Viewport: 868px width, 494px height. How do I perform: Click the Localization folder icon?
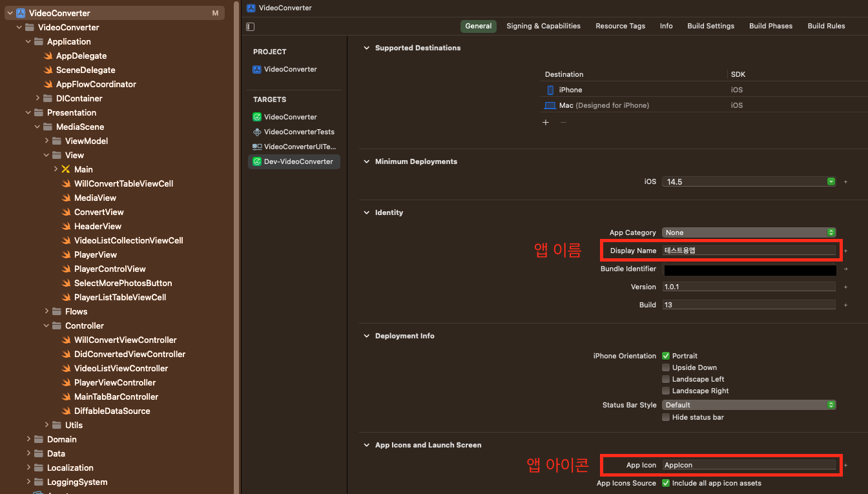(39, 468)
